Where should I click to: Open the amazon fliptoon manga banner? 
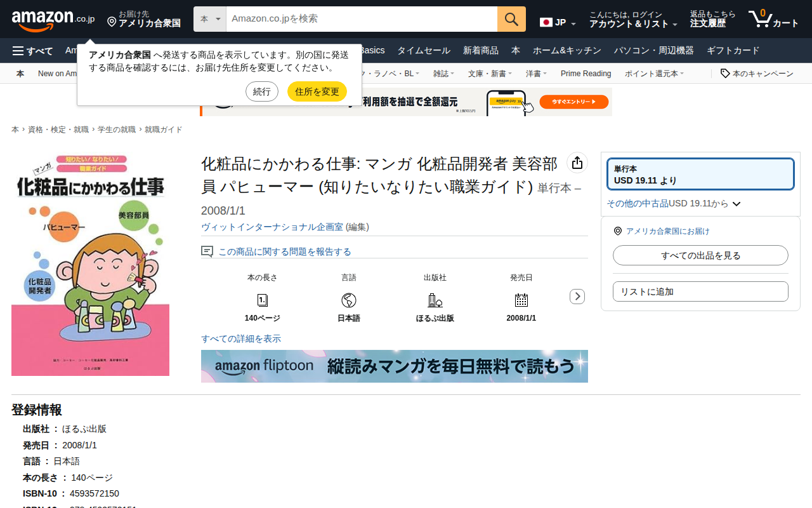pos(395,366)
